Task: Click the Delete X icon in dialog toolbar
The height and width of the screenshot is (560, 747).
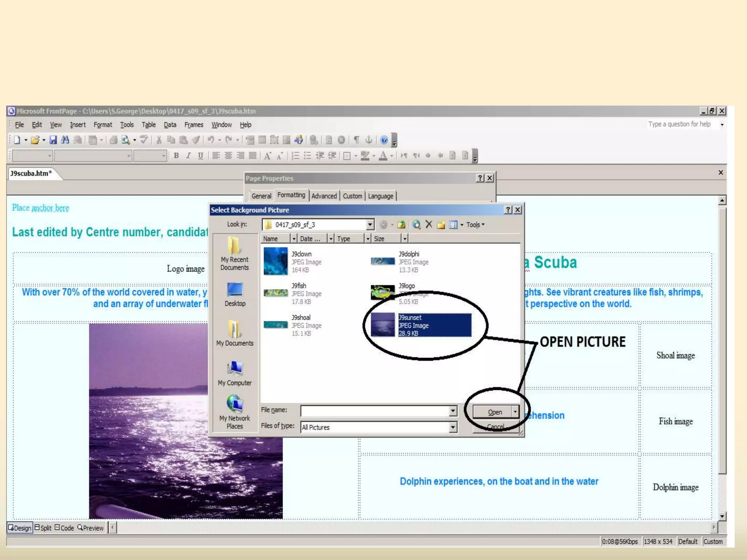Action: 429,225
